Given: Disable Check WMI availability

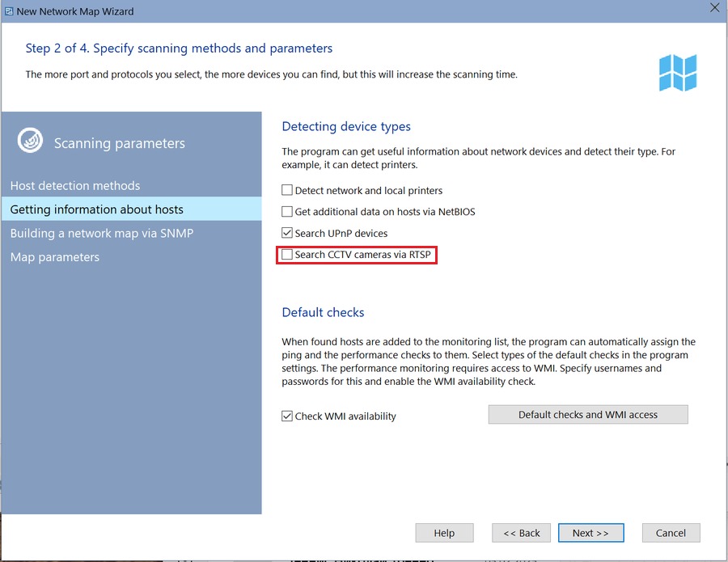Looking at the screenshot, I should [x=287, y=416].
